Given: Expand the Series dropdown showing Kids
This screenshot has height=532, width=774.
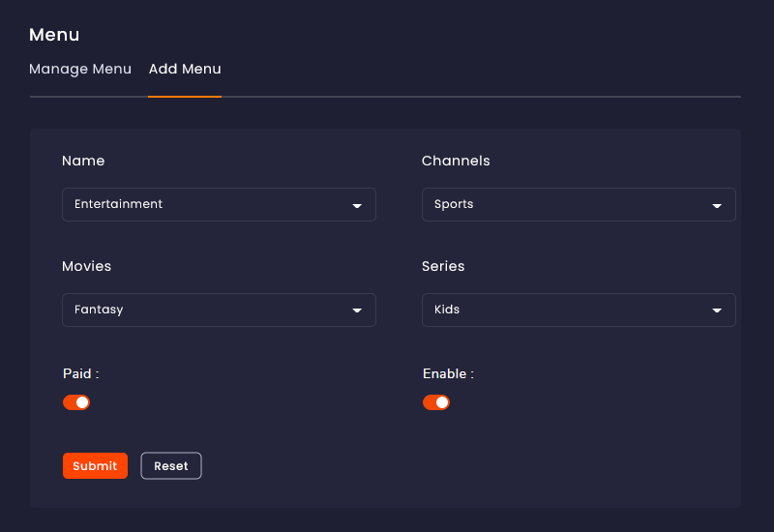Looking at the screenshot, I should point(579,310).
